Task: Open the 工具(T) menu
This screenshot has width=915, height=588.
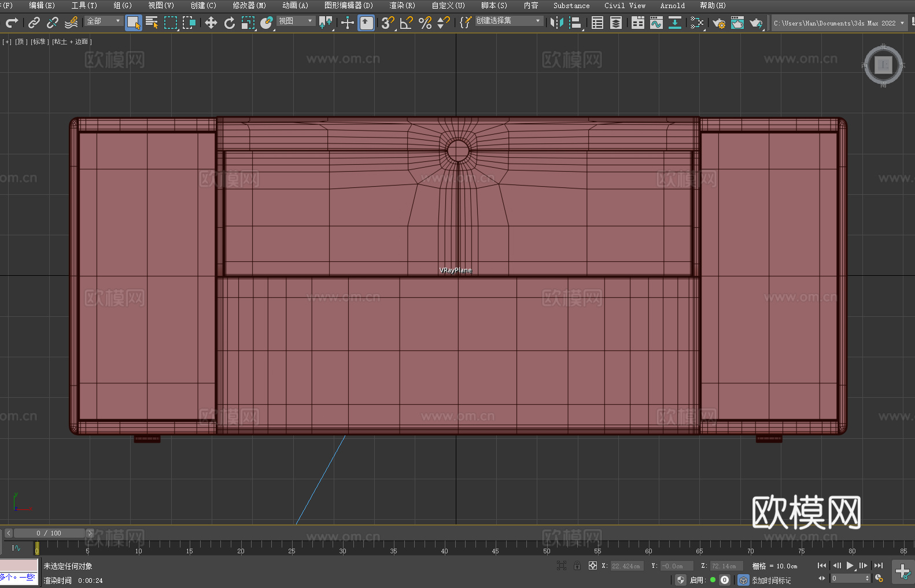Action: [84, 5]
